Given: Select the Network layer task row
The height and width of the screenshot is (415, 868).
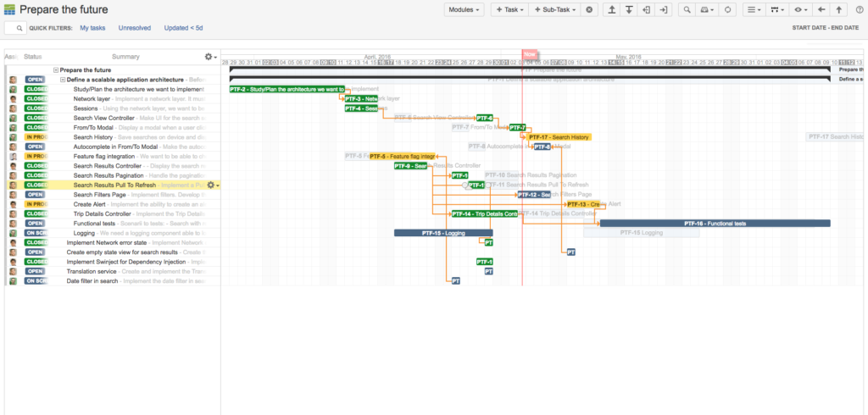Looking at the screenshot, I should coord(113,99).
